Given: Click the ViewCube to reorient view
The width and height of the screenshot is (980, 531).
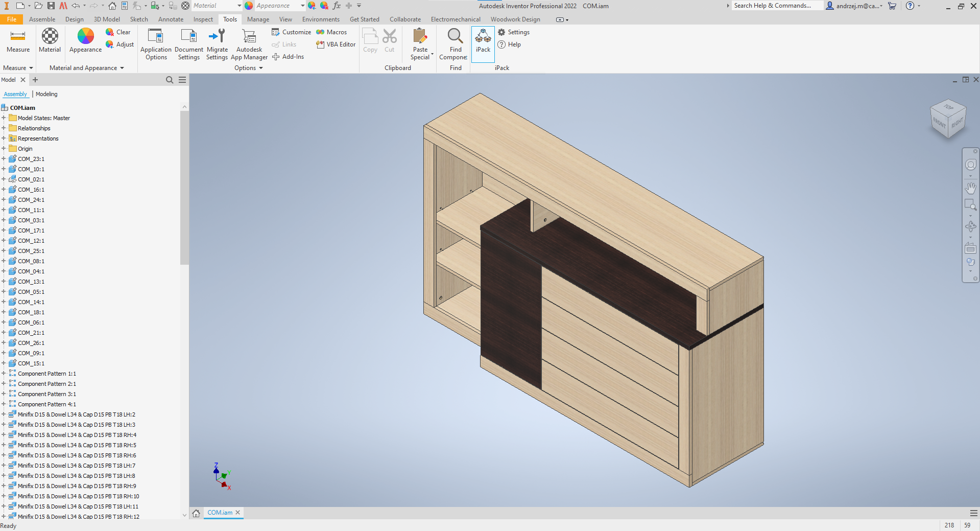Looking at the screenshot, I should coord(948,119).
